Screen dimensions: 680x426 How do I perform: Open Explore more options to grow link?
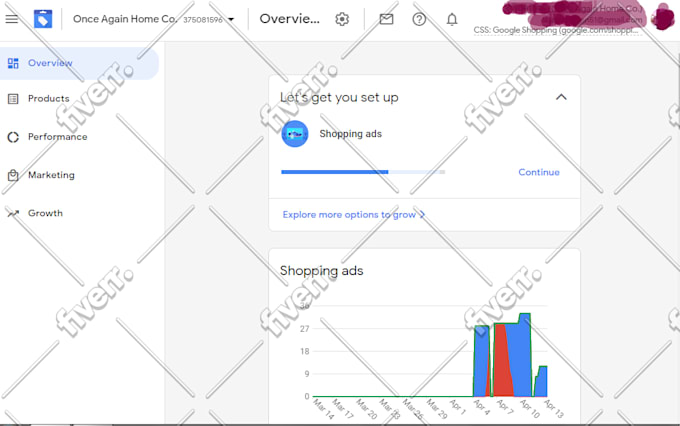[x=353, y=215]
